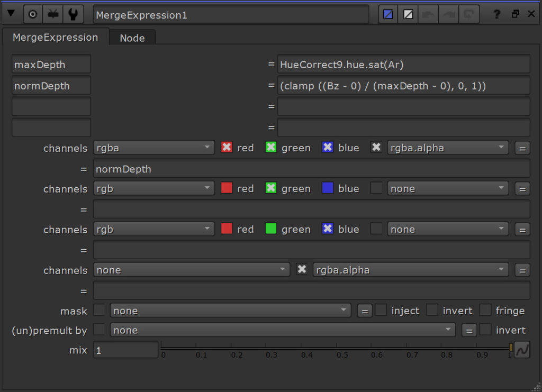
Task: Toggle red checkbox in rgba channels row
Action: 227,147
